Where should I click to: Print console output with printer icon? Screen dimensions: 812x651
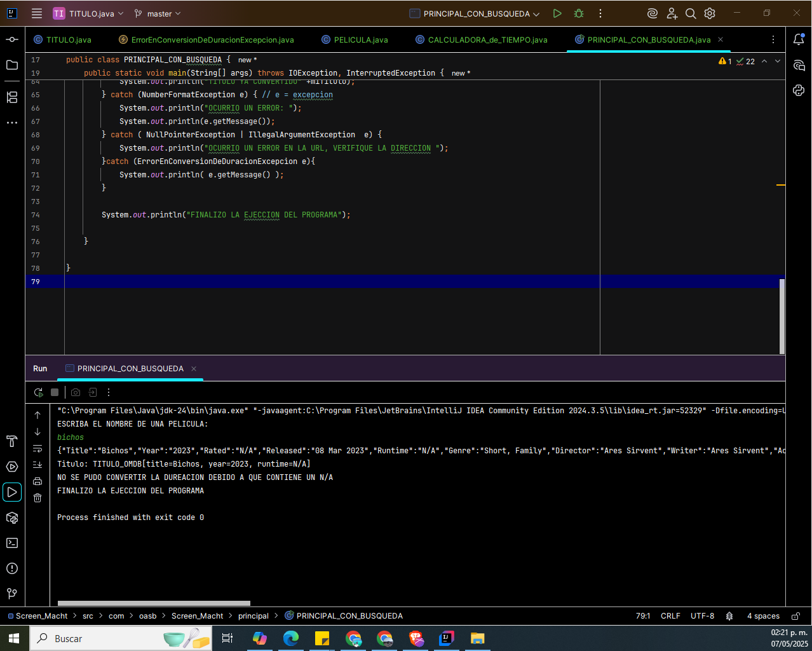point(37,481)
